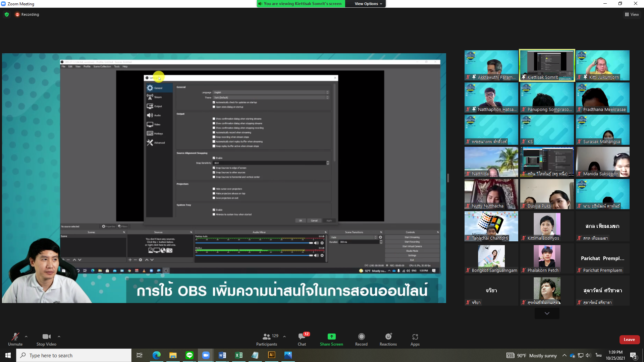Screen dimensions: 644x362
Task: Click Cancel in the OBS Settings dialog
Action: pos(314,221)
